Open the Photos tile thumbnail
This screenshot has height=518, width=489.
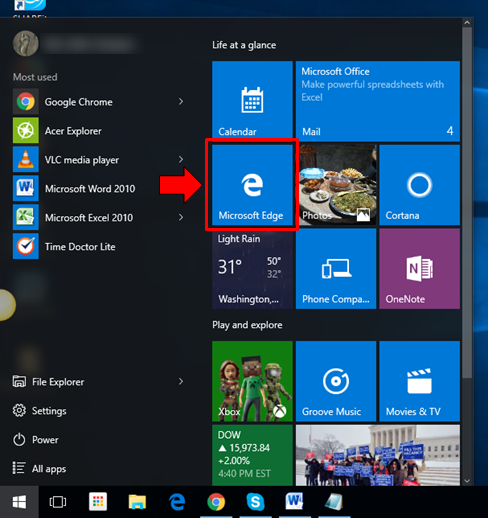click(338, 185)
